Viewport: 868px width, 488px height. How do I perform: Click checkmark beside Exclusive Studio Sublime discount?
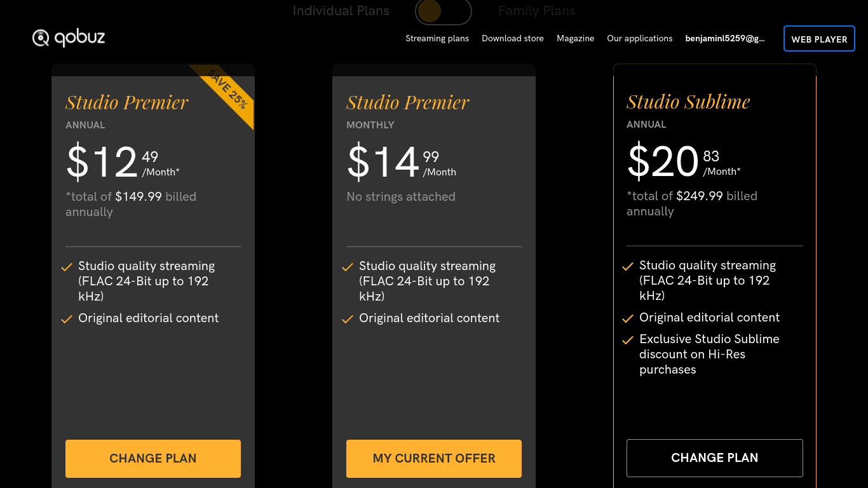(x=628, y=340)
